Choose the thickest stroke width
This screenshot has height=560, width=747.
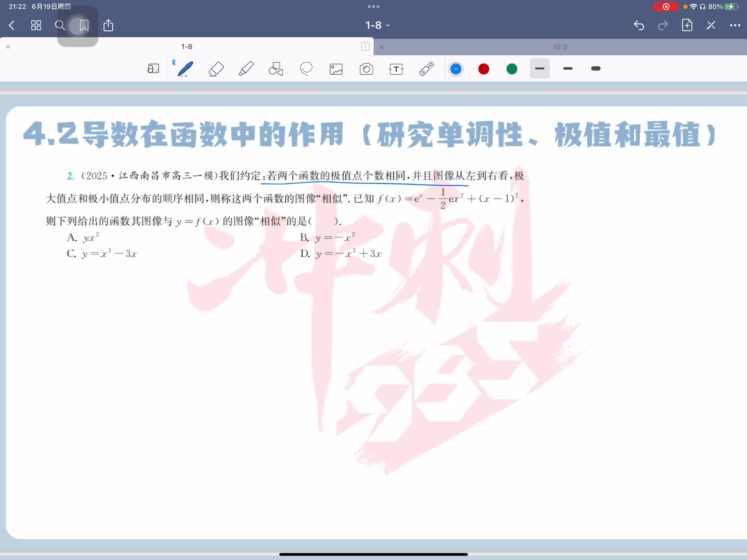tap(596, 69)
